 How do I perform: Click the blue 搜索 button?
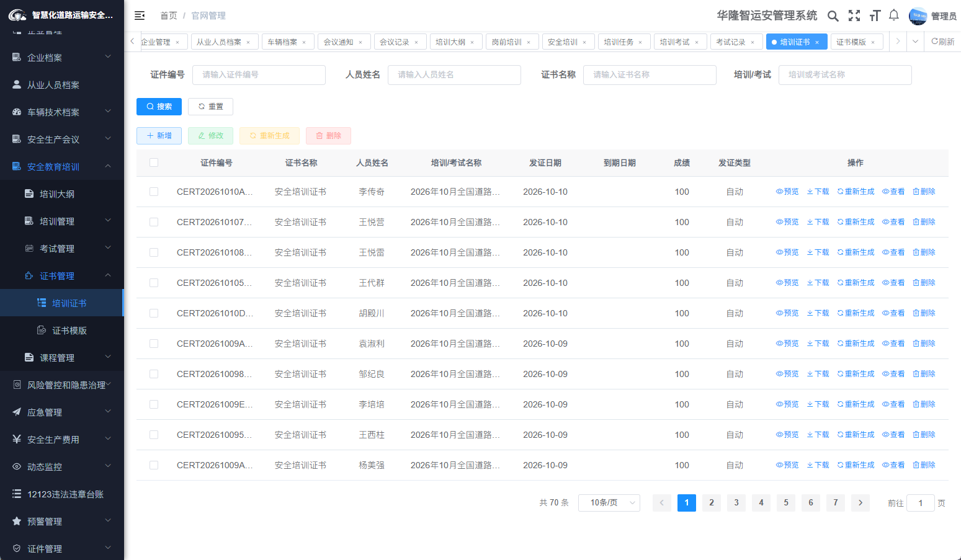click(x=159, y=107)
